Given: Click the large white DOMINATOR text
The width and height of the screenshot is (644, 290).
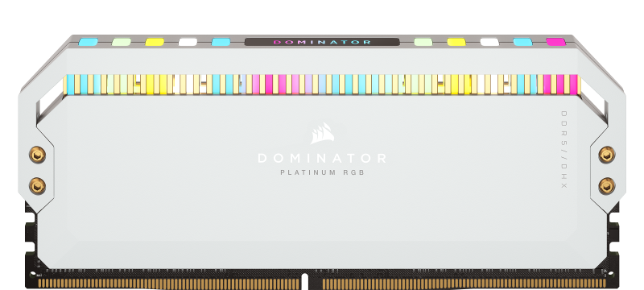Looking at the screenshot, I should click(323, 158).
